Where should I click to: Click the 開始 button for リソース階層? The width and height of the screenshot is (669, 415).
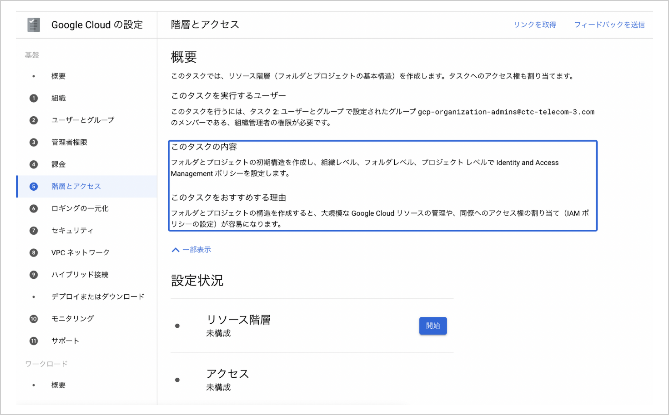point(433,326)
